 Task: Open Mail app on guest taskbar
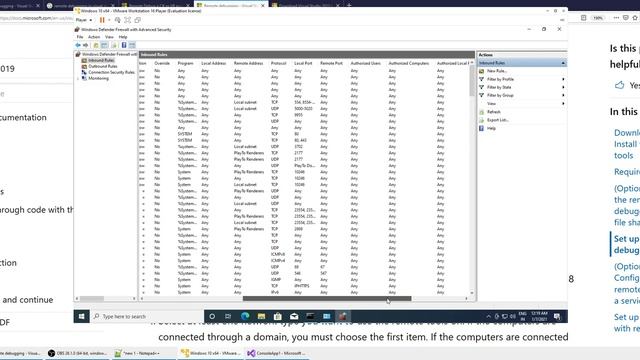294,316
